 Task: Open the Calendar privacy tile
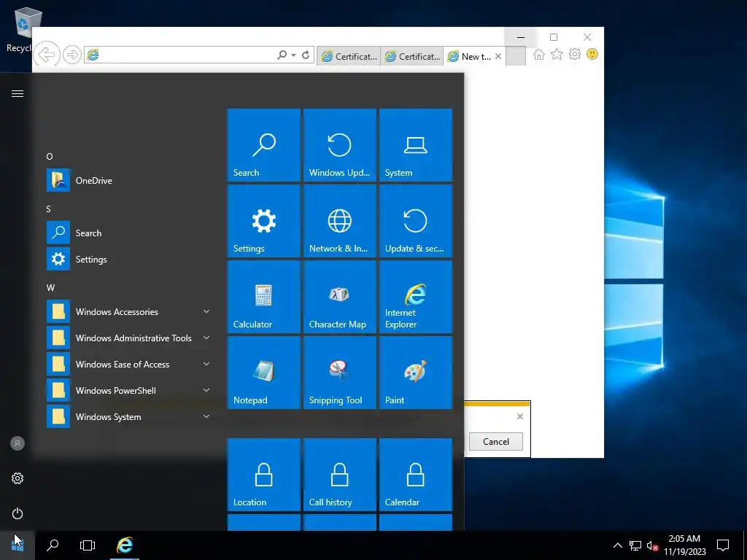pos(415,475)
